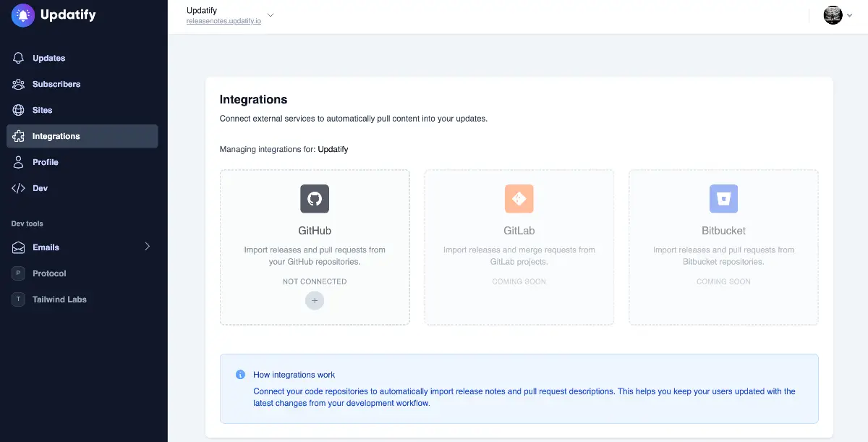Click the Integrations page heading
The image size is (868, 442).
point(253,100)
